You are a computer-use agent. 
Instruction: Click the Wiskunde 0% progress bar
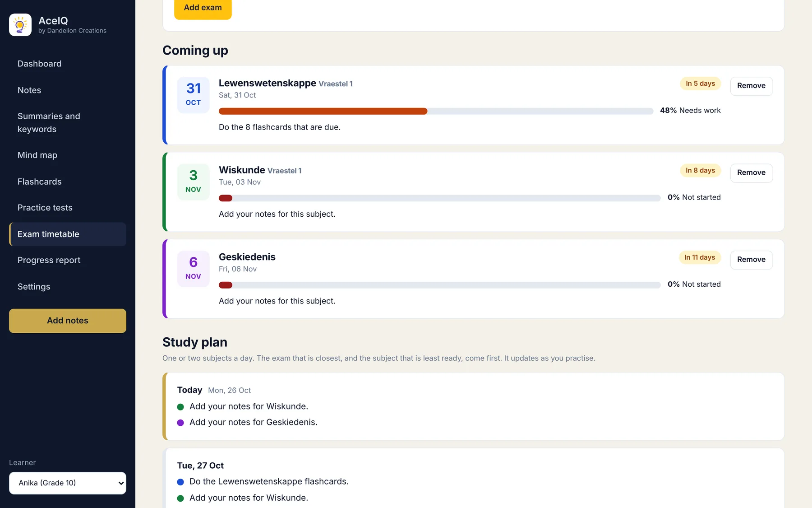(x=439, y=198)
